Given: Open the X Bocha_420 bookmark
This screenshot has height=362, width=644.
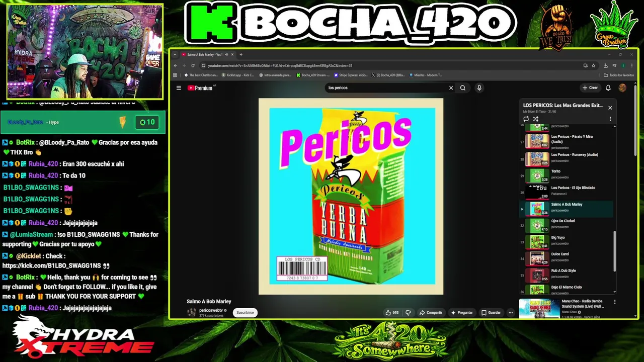Looking at the screenshot, I should click(388, 75).
